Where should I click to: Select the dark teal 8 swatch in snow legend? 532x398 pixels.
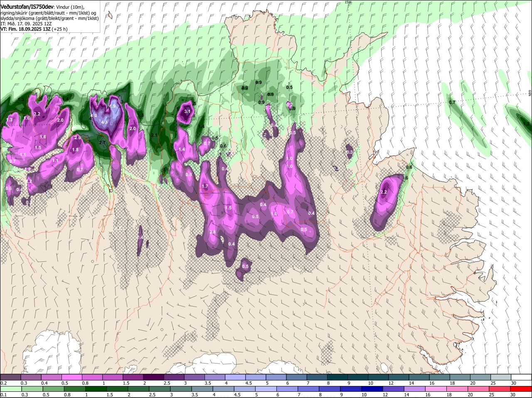point(337,377)
